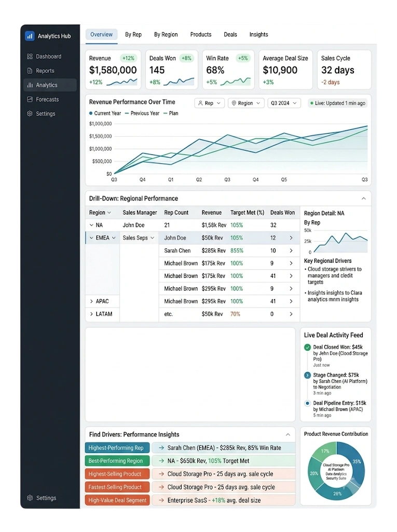Click the Revenue sparkline chart
Image resolution: width=397 pixels, height=532 pixels.
point(122,82)
